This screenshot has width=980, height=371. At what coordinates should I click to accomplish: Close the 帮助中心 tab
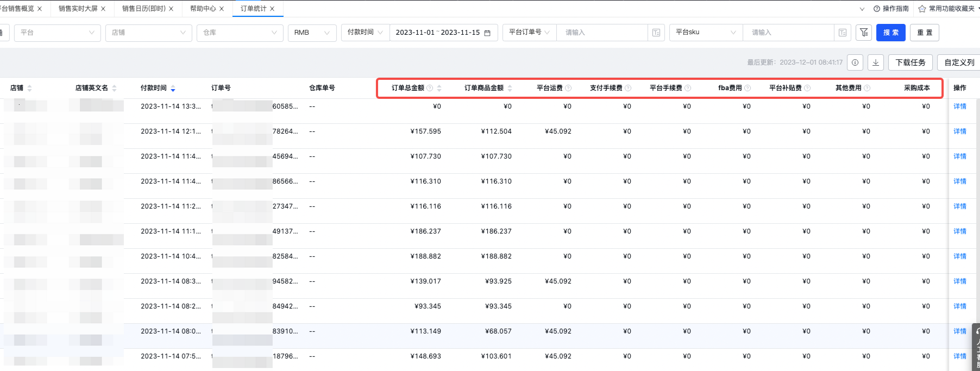222,9
